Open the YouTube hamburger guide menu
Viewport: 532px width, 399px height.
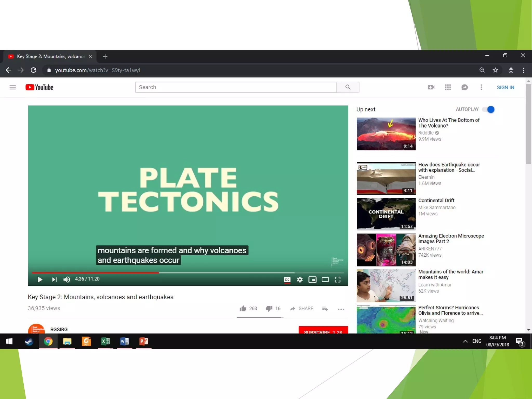(12, 87)
